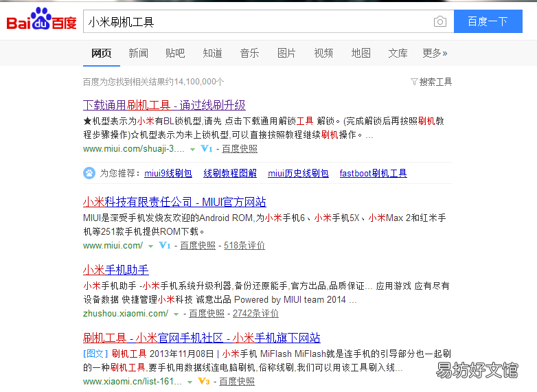Switch to the 新闻 tab

[x=138, y=54]
